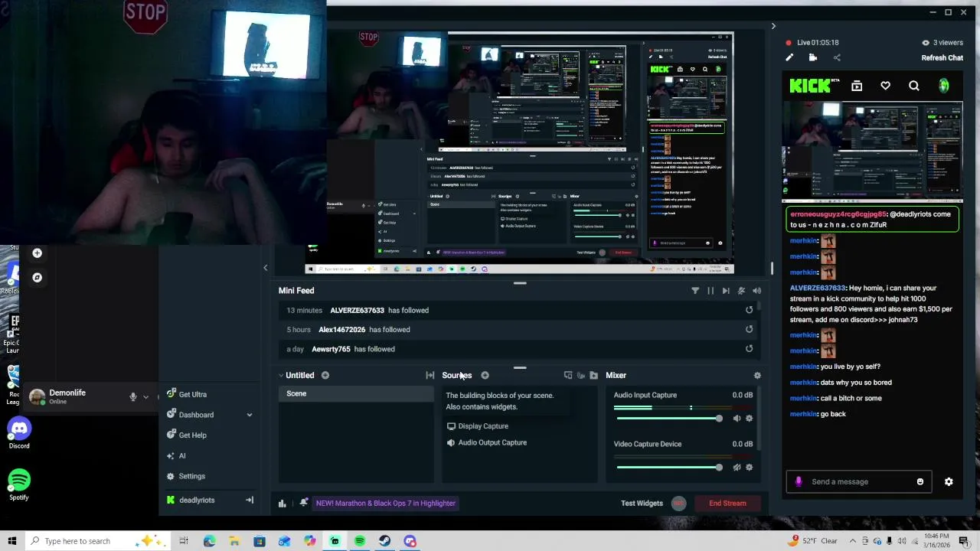980x551 pixels.
Task: Replay the ALVERZE637633 follow alert
Action: click(749, 310)
